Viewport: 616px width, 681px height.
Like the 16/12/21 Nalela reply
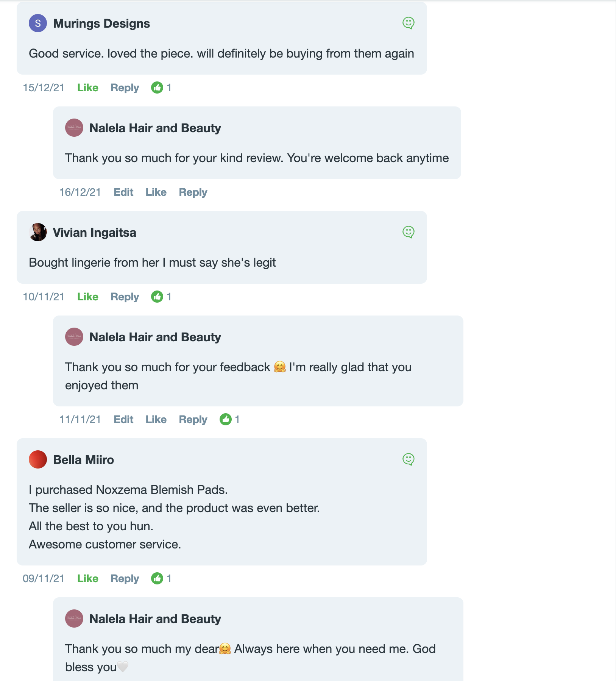tap(156, 192)
